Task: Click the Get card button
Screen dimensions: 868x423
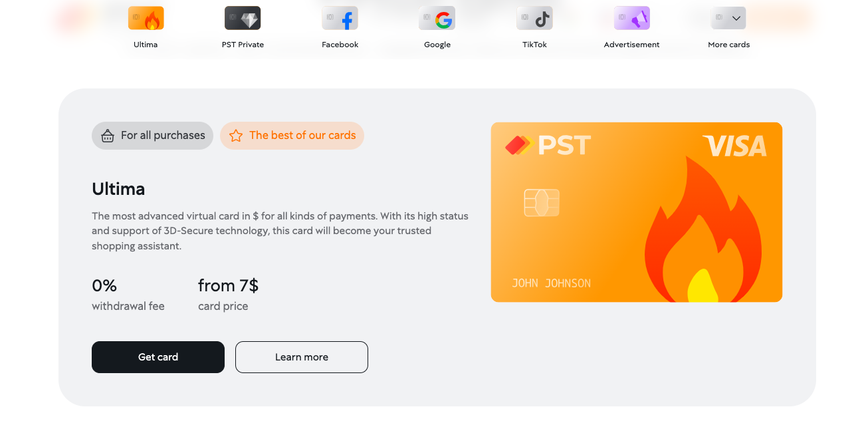Action: 158,357
